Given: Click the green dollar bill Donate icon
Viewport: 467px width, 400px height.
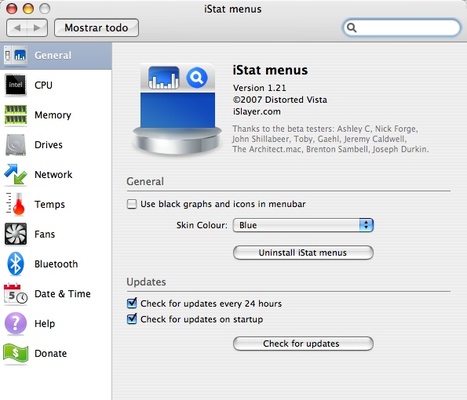Looking at the screenshot, I should point(15,353).
